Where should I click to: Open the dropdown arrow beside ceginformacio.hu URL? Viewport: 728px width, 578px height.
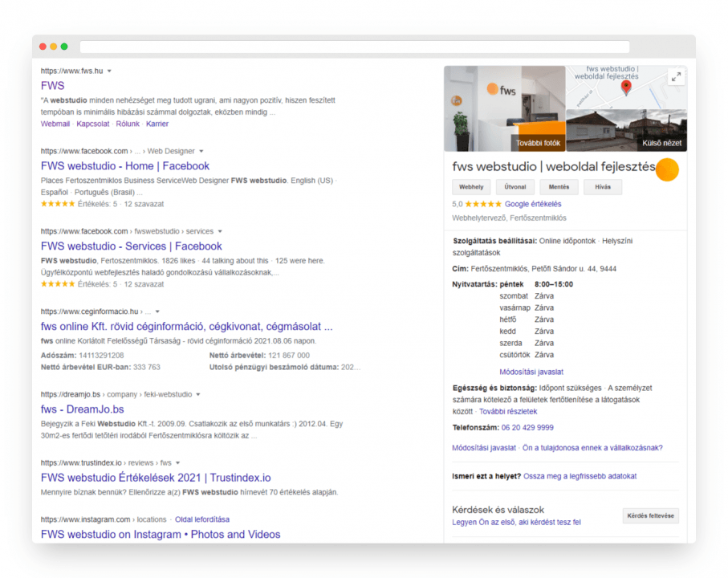[x=157, y=311]
